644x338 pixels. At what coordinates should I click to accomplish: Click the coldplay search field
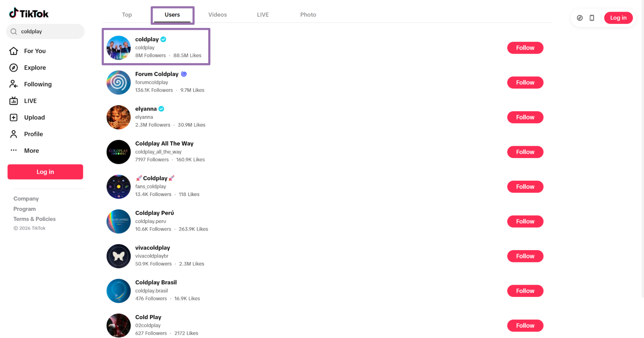[45, 31]
